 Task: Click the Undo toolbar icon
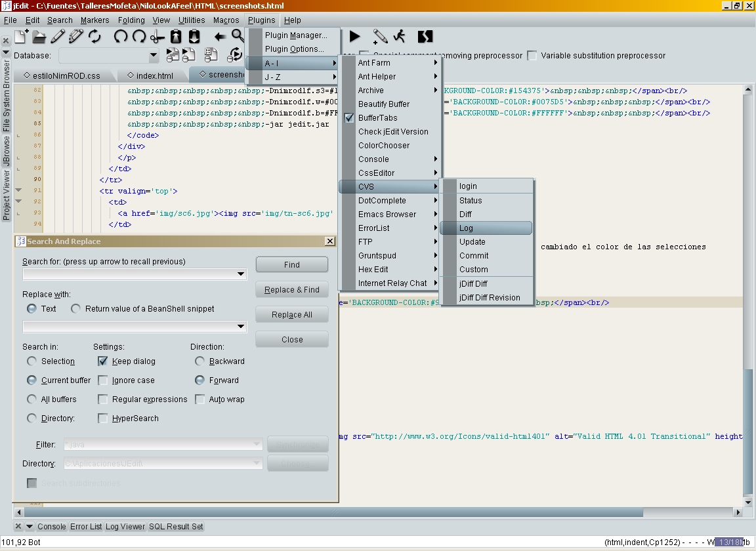coord(121,37)
